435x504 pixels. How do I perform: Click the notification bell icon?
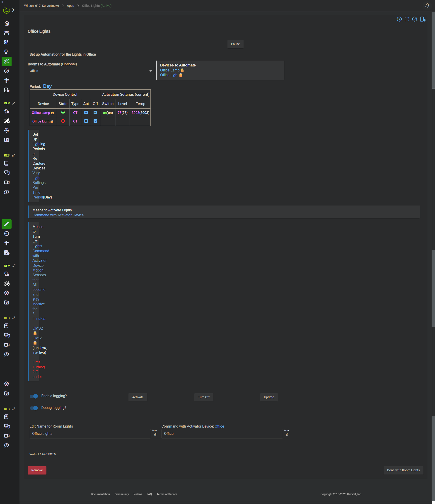[427, 6]
